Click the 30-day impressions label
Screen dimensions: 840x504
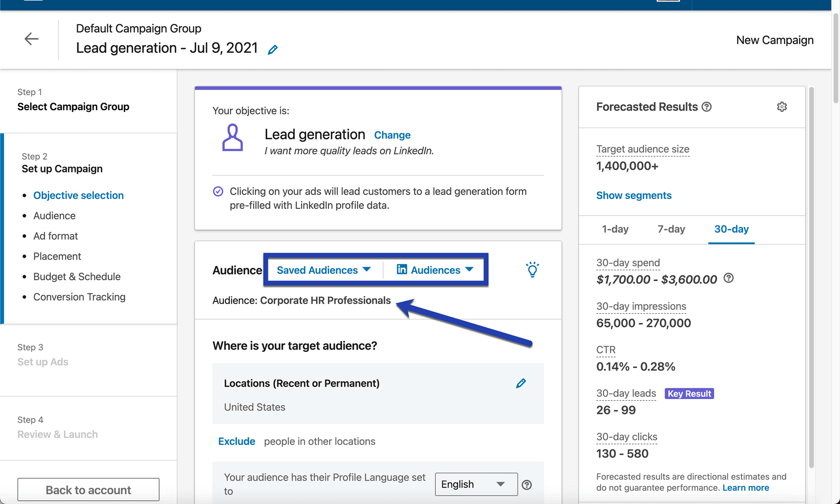click(641, 306)
